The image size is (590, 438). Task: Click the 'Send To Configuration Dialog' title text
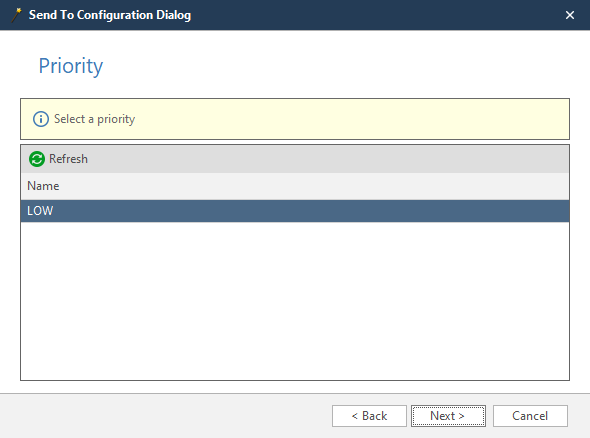coord(110,15)
